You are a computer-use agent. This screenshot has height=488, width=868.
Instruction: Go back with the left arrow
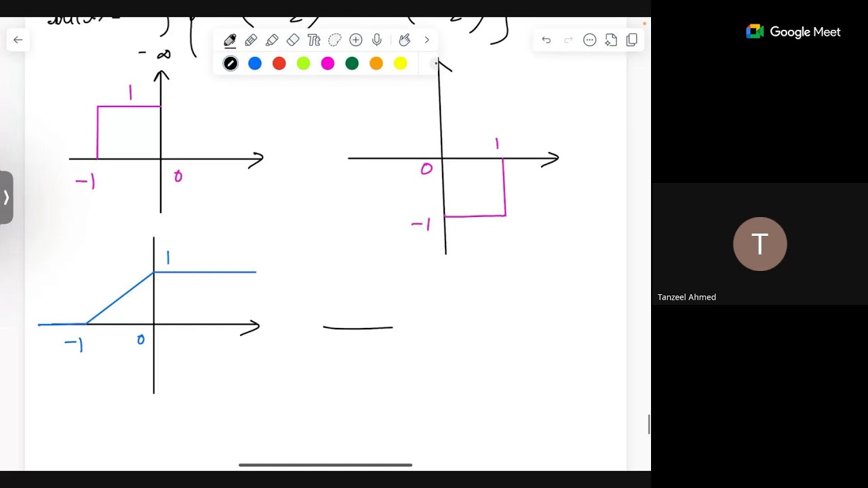coord(18,40)
